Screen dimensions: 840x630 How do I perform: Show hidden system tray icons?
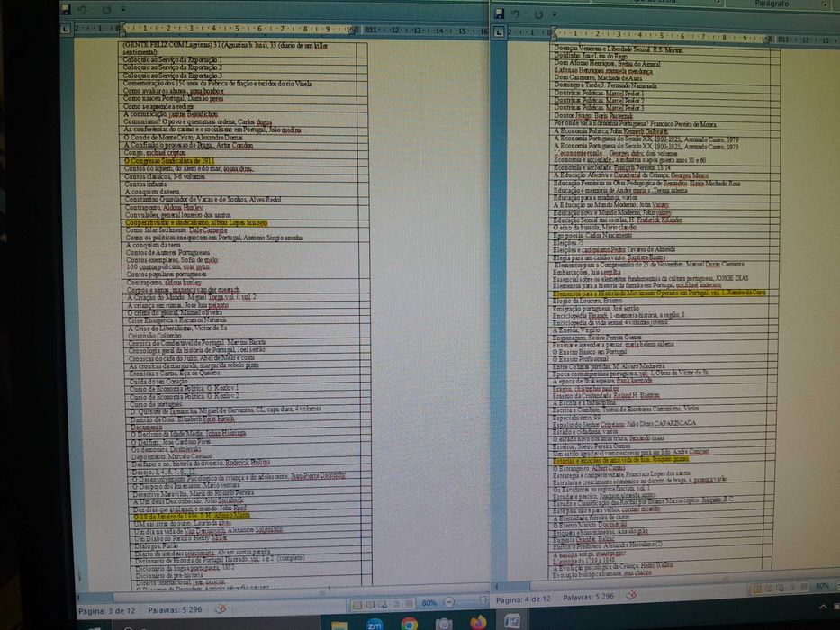[822, 607]
